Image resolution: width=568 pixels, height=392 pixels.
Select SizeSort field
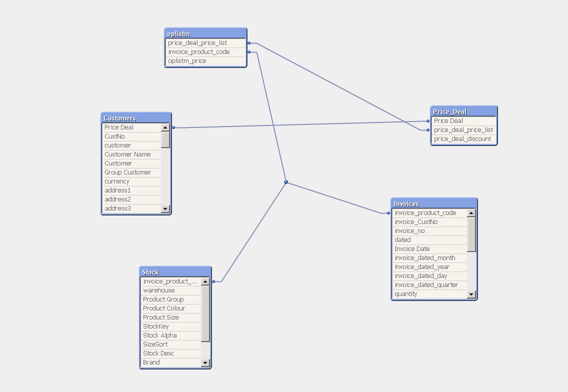(x=171, y=344)
